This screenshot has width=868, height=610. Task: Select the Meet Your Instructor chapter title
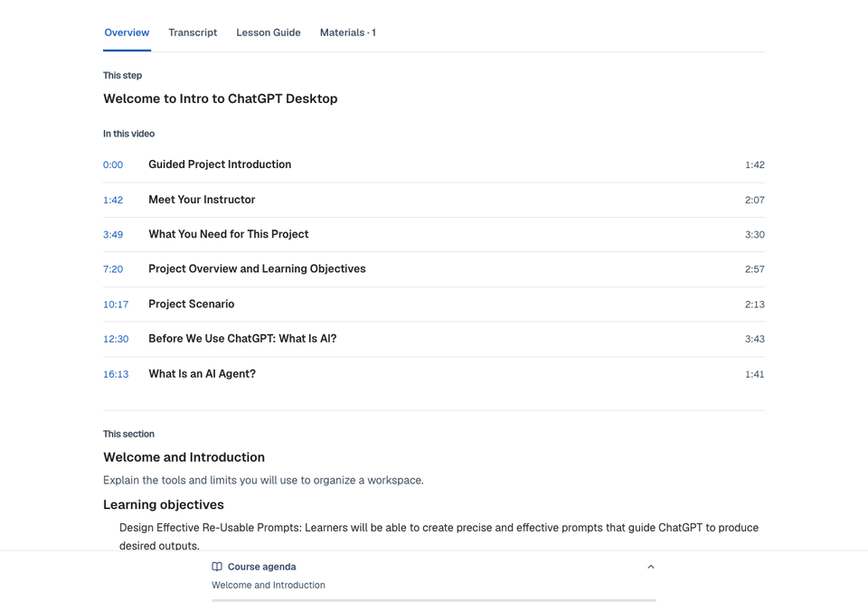202,200
